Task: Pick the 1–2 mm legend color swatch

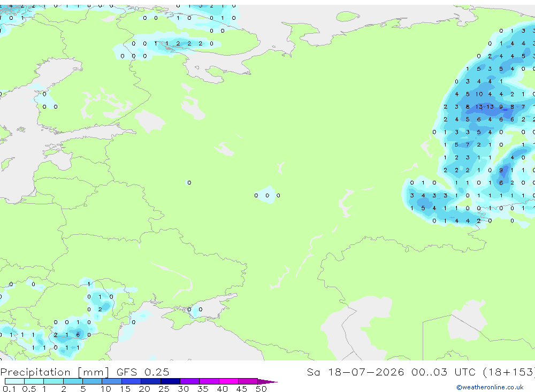Action: tap(53, 381)
